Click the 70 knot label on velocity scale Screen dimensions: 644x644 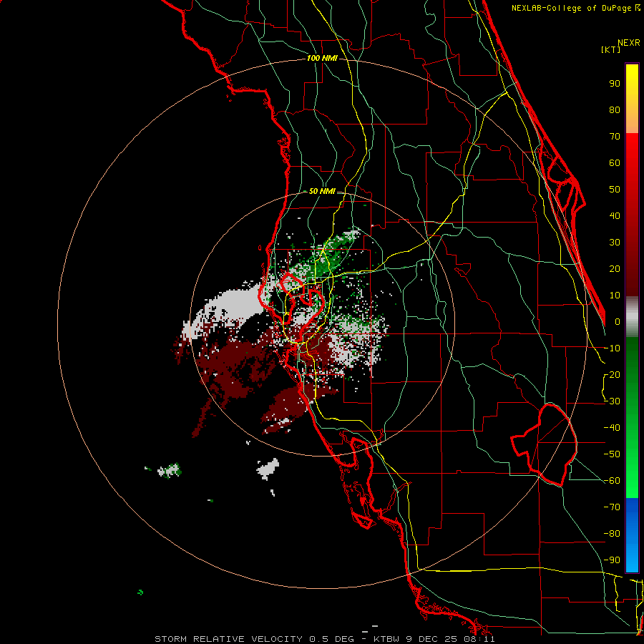615,137
